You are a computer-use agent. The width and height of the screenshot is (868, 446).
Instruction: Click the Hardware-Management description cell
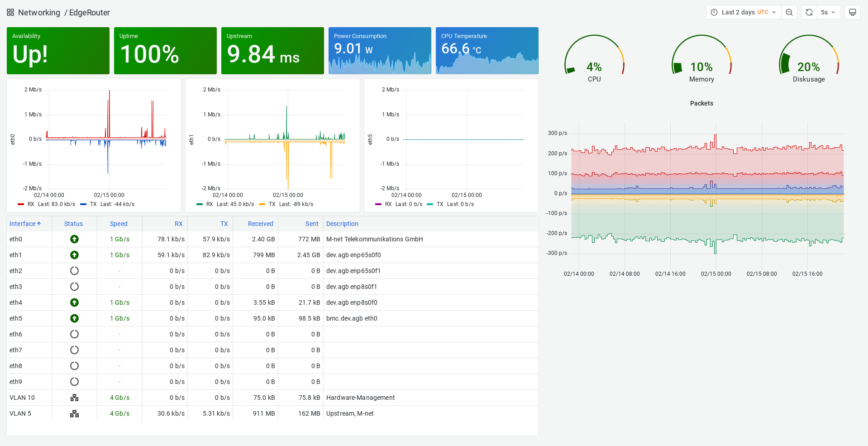click(x=361, y=398)
